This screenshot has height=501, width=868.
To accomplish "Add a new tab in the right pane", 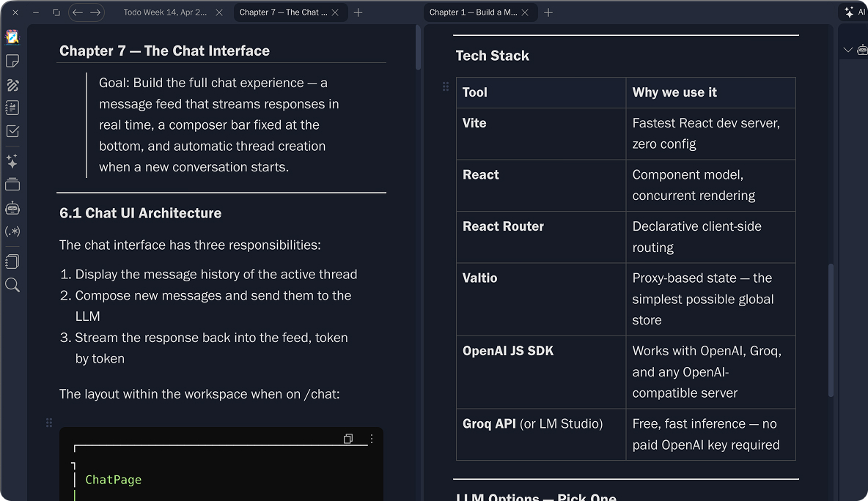I will (x=548, y=12).
